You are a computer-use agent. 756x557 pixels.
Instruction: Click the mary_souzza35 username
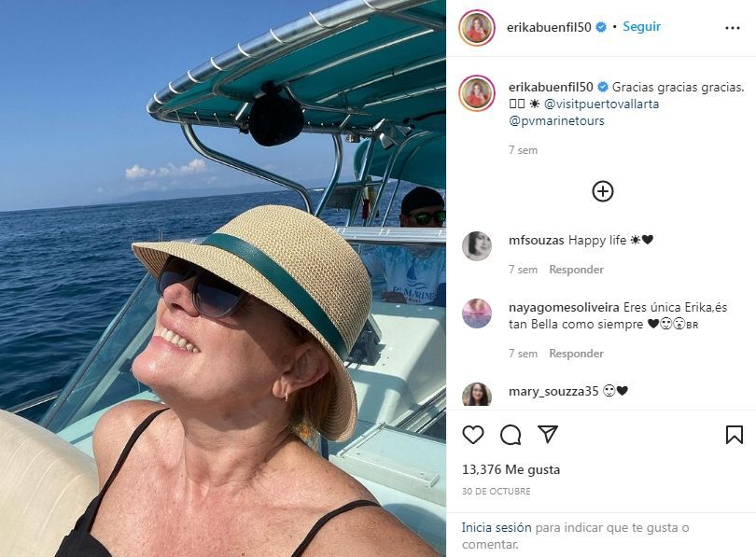pyautogui.click(x=553, y=391)
